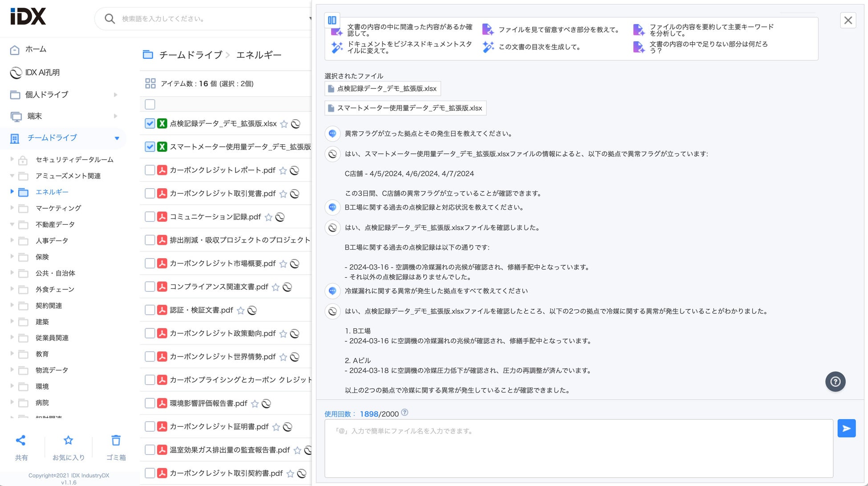Click the チームドライブ breadcrumb link
Viewport: 868px width, 486px height.
[x=191, y=55]
